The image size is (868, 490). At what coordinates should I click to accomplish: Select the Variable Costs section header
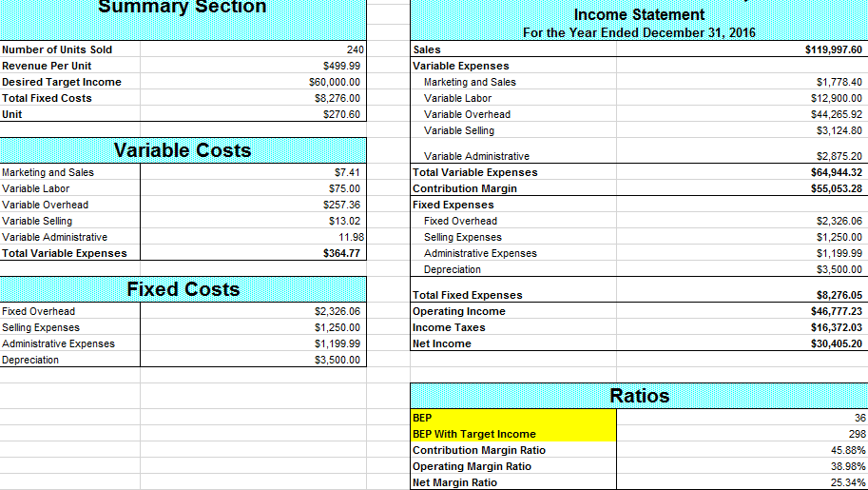[x=183, y=150]
